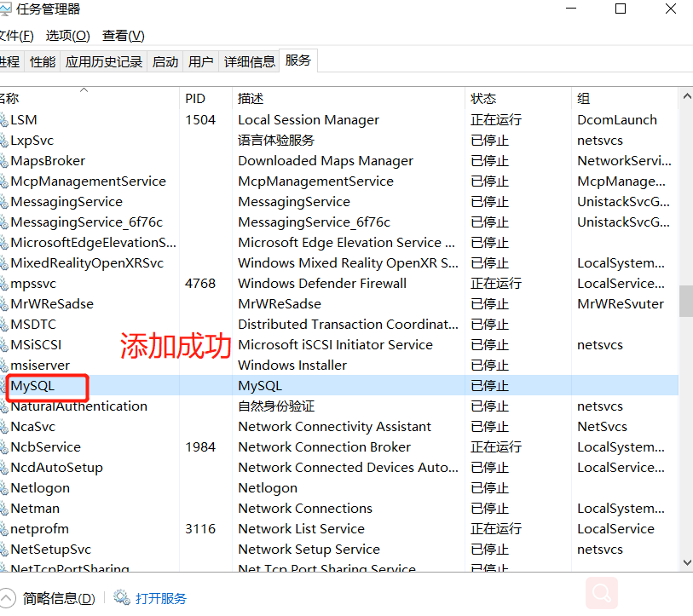Open the 打开服务 link

coord(161,598)
